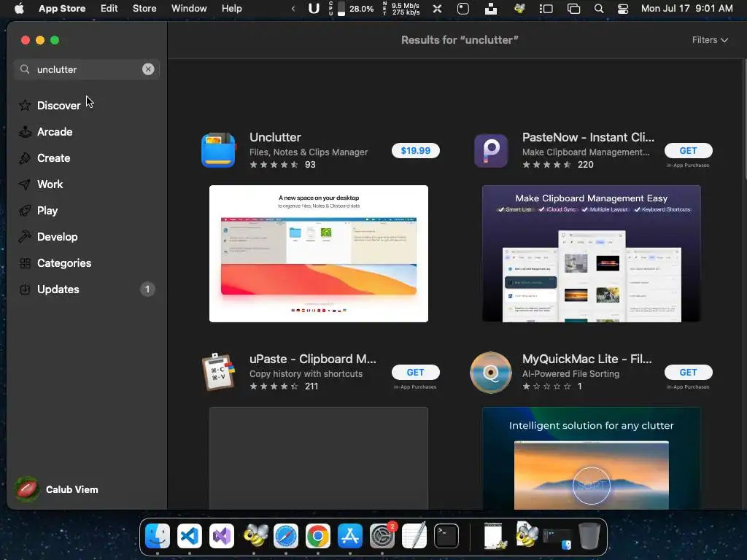Click the "Files, Notes & Clips Manager" subtitle
The height and width of the screenshot is (560, 747).
pos(309,152)
